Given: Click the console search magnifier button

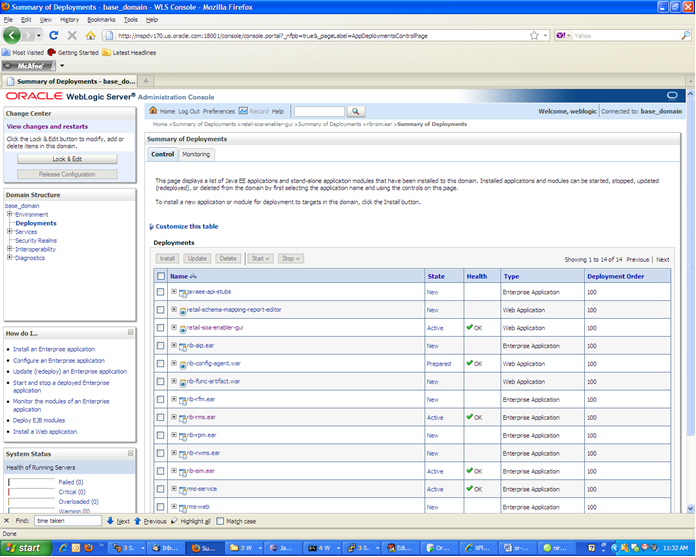Looking at the screenshot, I should (x=356, y=111).
